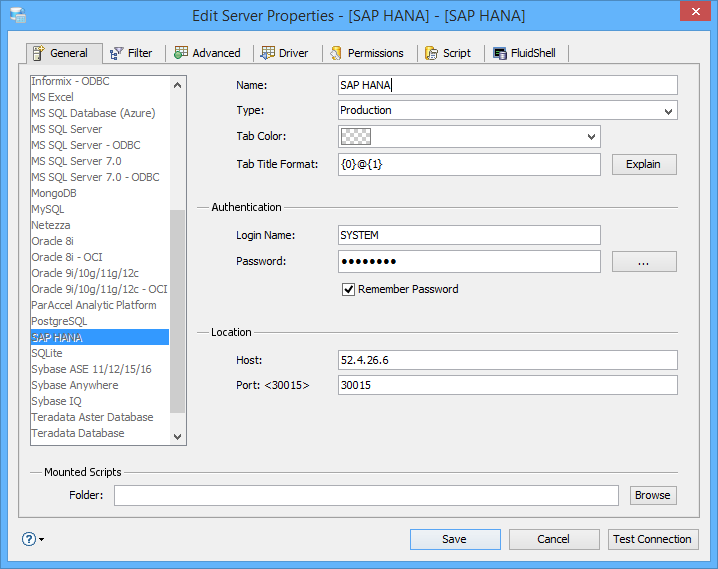Expand the Tab Color dropdown arrow
Image resolution: width=718 pixels, height=569 pixels.
[x=591, y=137]
